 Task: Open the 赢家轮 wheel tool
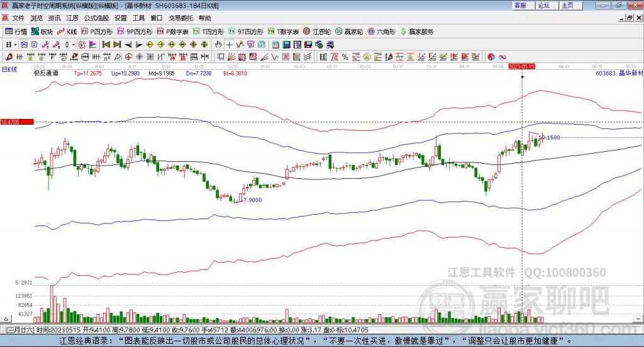[349, 31]
